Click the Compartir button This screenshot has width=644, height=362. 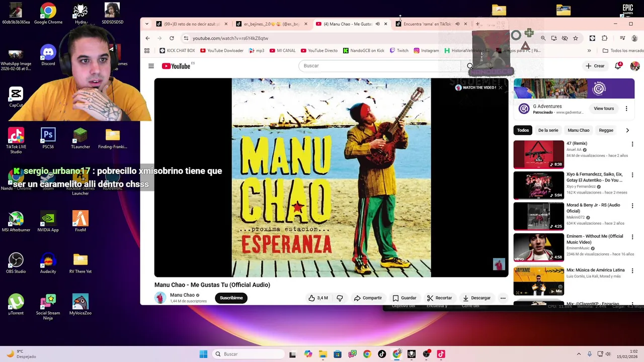click(368, 298)
